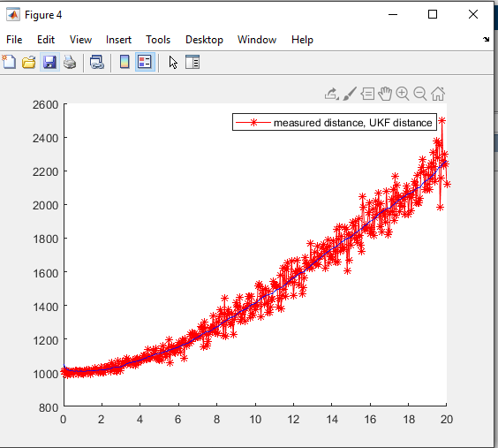Select the Edit Plot arrow tool
This screenshot has height=448, width=498.
173,62
